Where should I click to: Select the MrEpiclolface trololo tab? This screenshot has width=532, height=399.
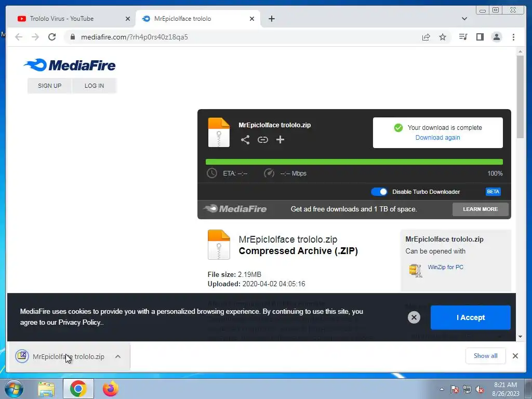(x=198, y=19)
